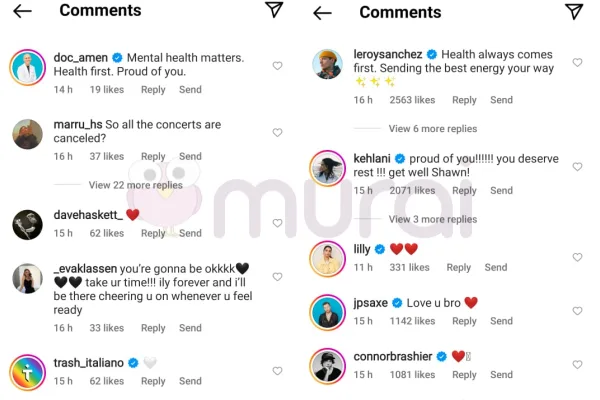Open trash_italiano's rainbow avatar
600x400 pixels.
pos(27,372)
